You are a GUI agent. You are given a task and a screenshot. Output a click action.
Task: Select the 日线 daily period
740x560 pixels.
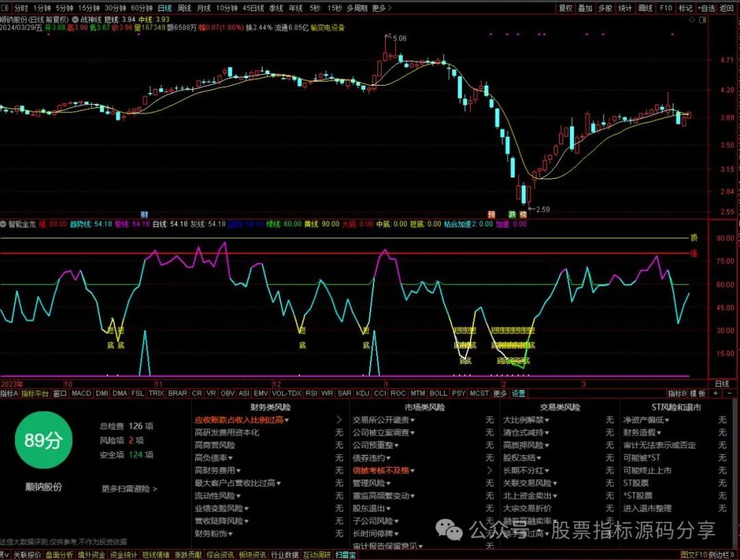coord(164,8)
